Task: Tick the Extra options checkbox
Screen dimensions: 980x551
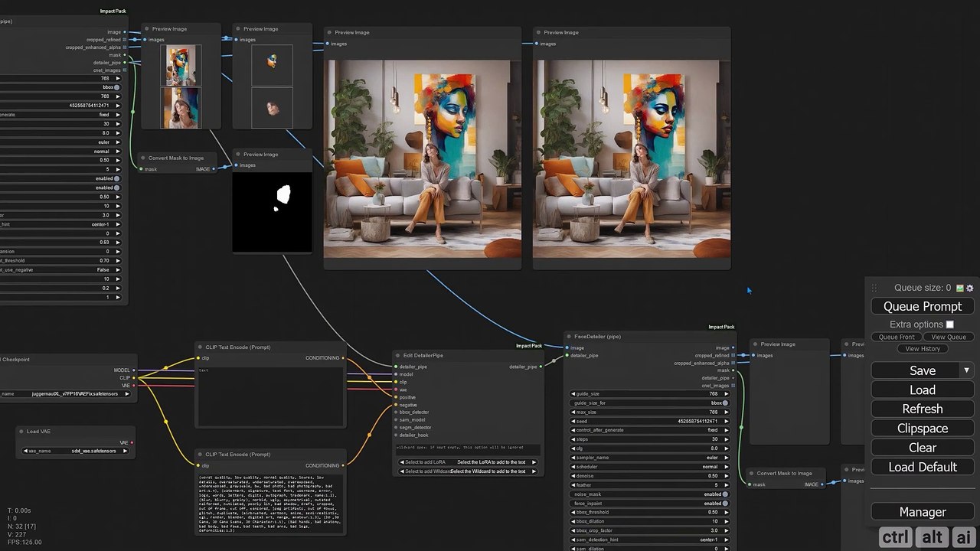Action: point(950,324)
